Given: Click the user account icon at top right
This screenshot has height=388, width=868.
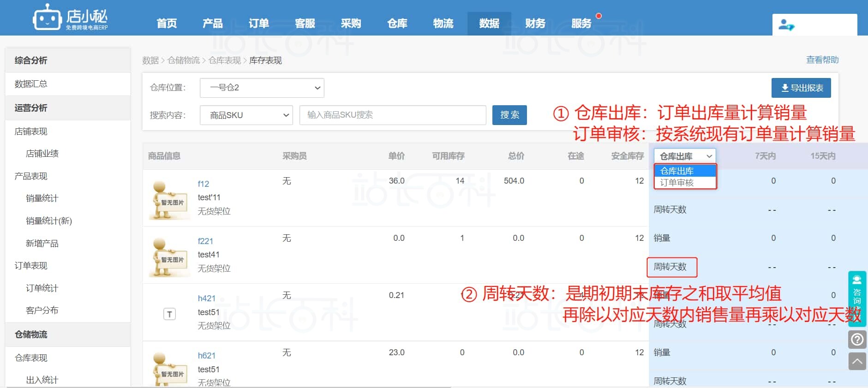Looking at the screenshot, I should pyautogui.click(x=786, y=25).
